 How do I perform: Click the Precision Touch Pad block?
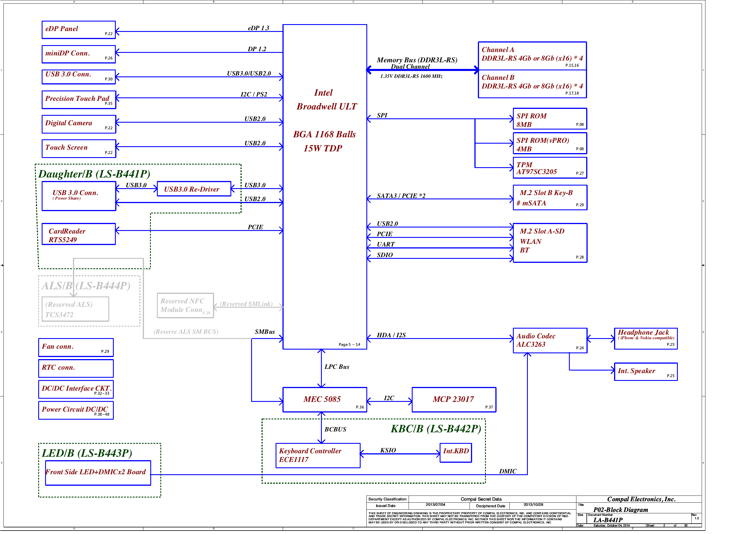click(78, 99)
